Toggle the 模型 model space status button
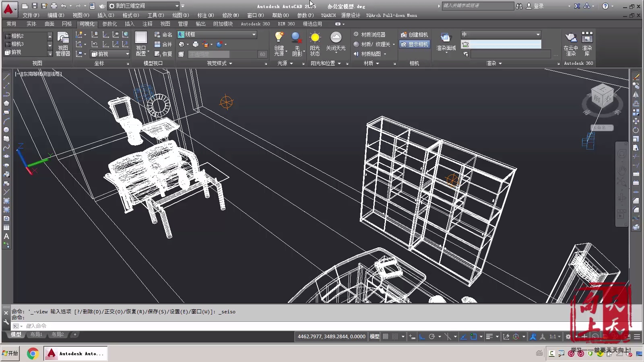This screenshot has width=644, height=362. click(374, 337)
